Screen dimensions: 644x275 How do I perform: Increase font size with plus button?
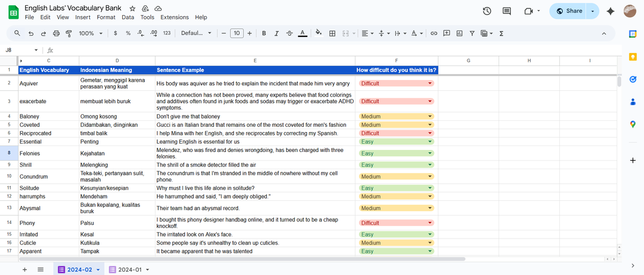(x=250, y=33)
